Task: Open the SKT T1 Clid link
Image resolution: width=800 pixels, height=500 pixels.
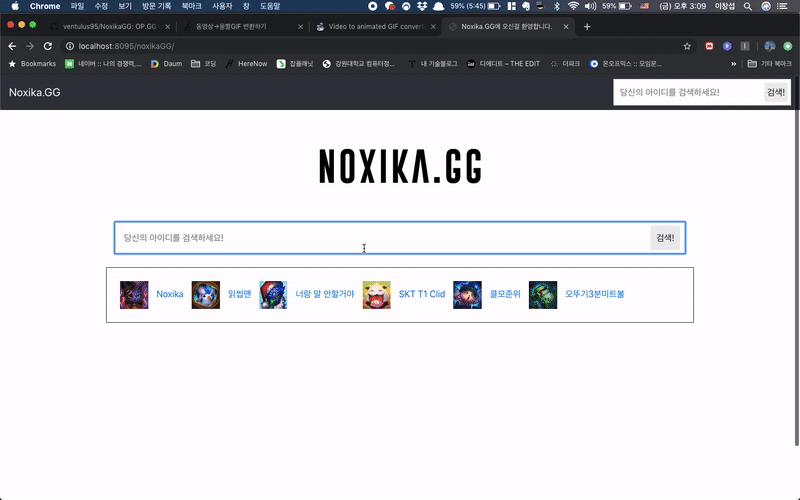Action: click(x=422, y=294)
